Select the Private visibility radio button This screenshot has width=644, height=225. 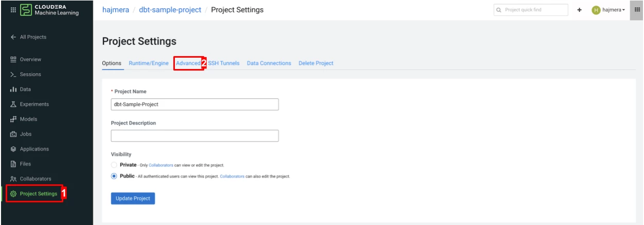click(114, 165)
